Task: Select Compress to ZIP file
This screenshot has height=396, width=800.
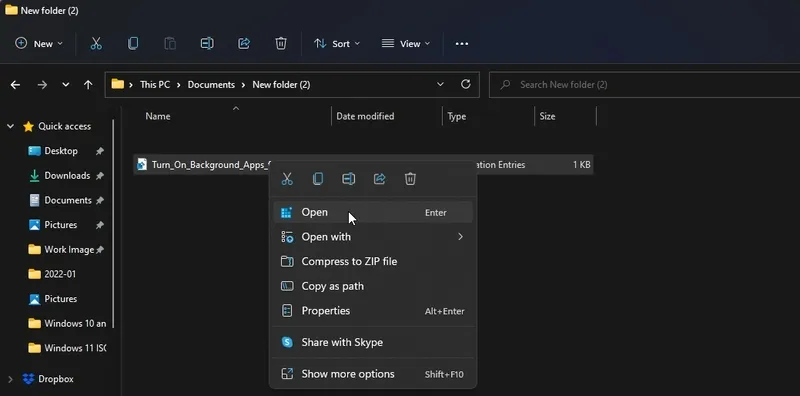Action: 373,261
